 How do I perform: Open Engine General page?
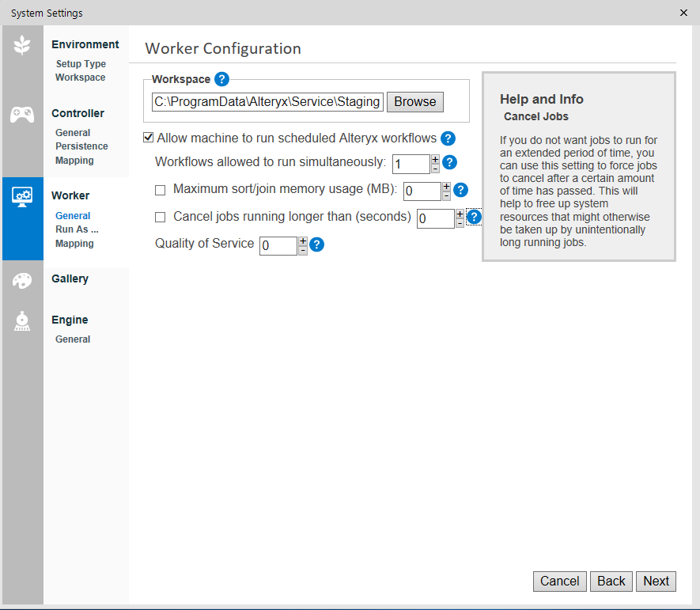coord(73,339)
